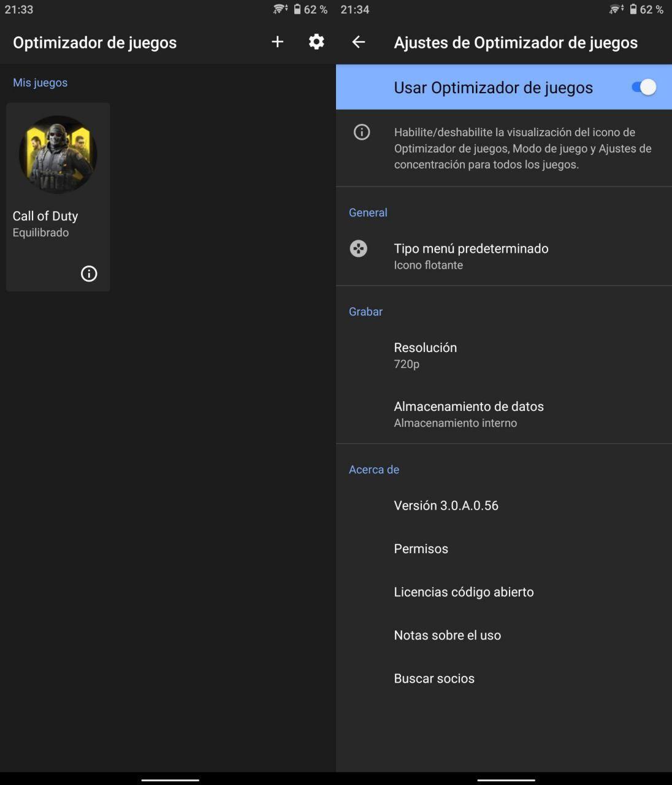Select Versión 3.0.A.0.56 entry
Screen dimensions: 672x785
point(504,505)
